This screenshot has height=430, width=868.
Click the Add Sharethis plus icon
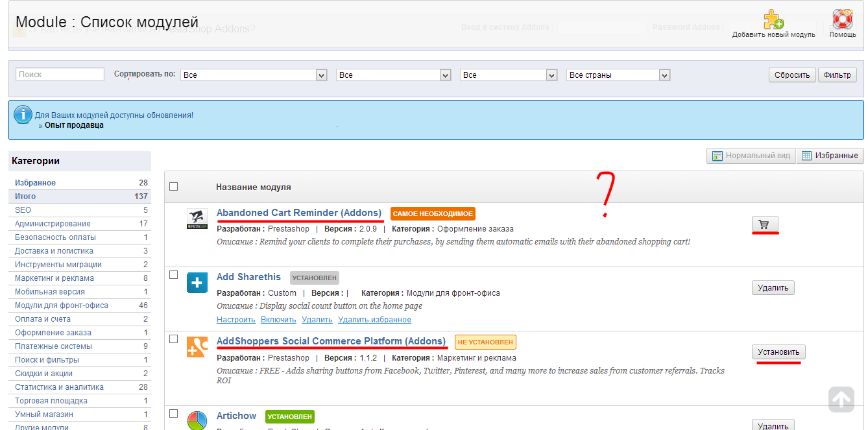point(197,283)
